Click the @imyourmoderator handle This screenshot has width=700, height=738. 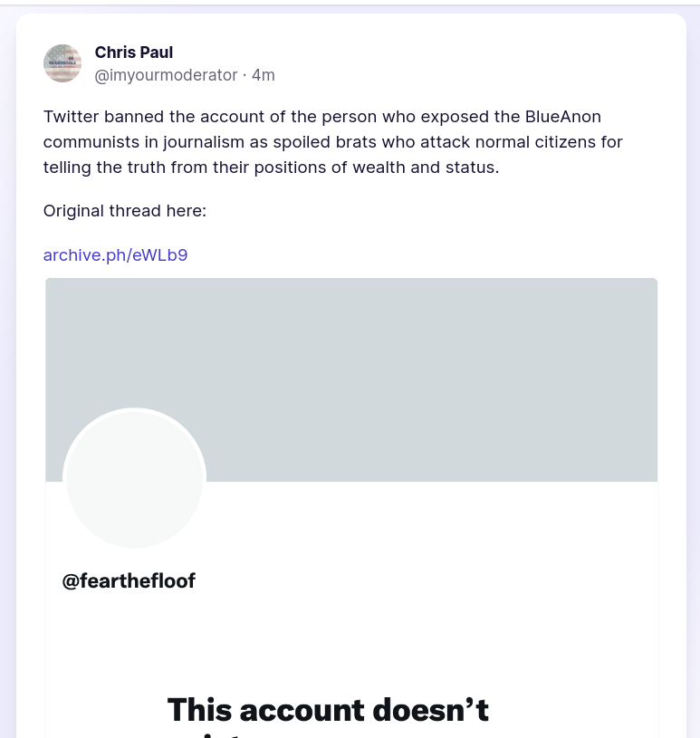[x=166, y=75]
